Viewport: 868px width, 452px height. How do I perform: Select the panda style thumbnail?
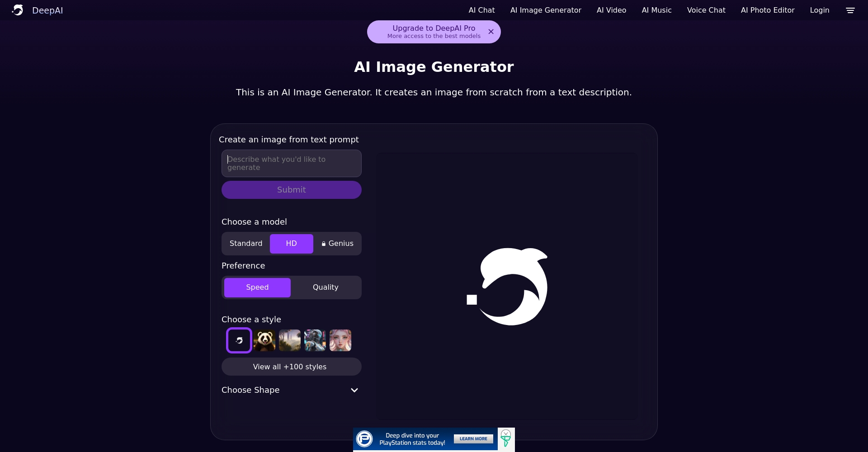[x=264, y=340]
